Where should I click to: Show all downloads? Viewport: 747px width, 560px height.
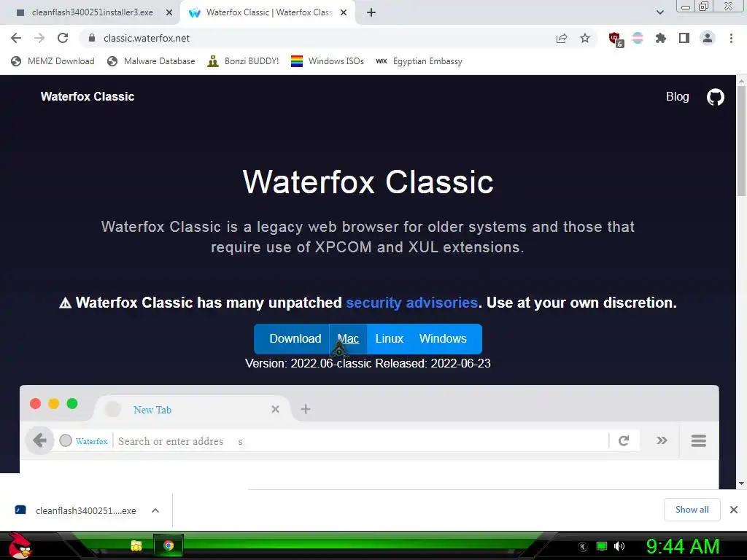692,510
